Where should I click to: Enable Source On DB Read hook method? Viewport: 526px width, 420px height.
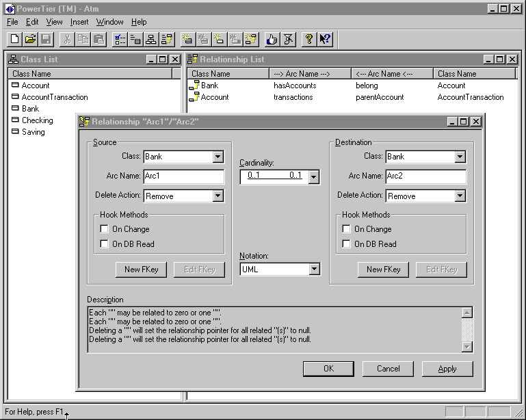105,244
